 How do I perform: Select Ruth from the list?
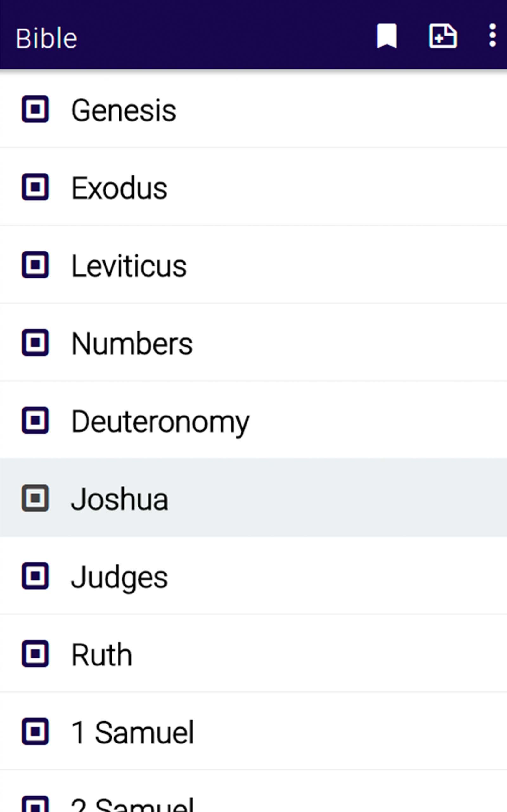click(x=253, y=654)
